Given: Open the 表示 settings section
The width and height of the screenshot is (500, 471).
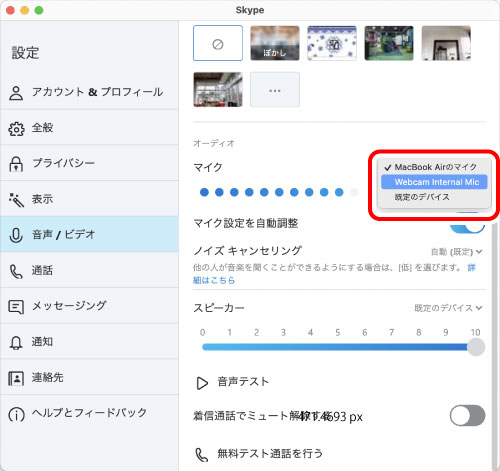Looking at the screenshot, I should click(89, 199).
